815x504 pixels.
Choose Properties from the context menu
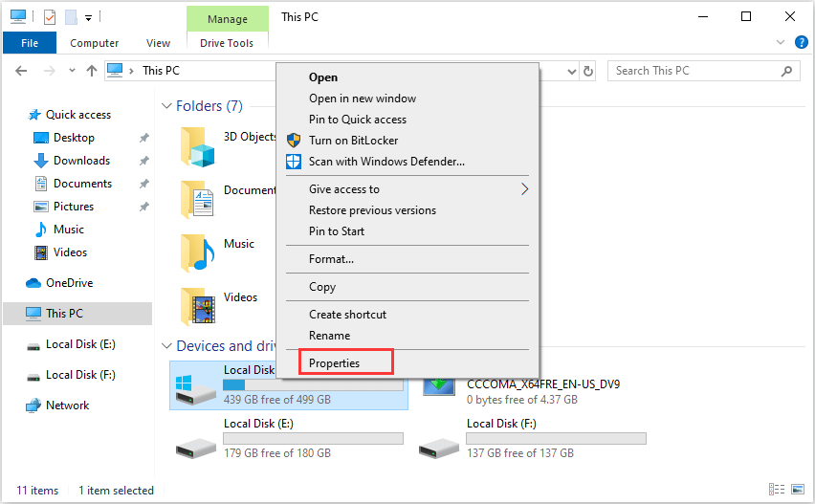pos(335,363)
